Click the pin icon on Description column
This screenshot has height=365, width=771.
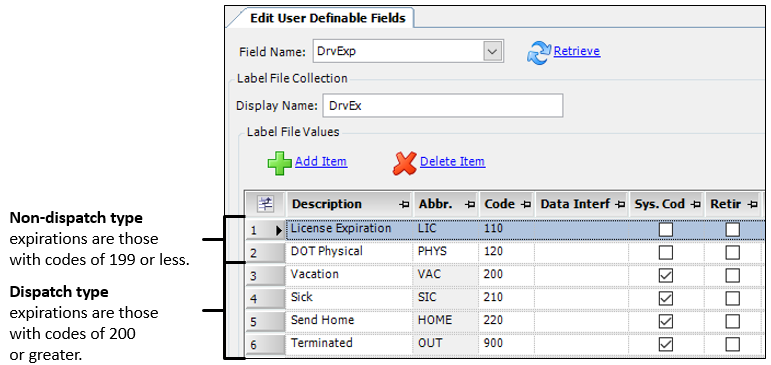click(x=404, y=204)
